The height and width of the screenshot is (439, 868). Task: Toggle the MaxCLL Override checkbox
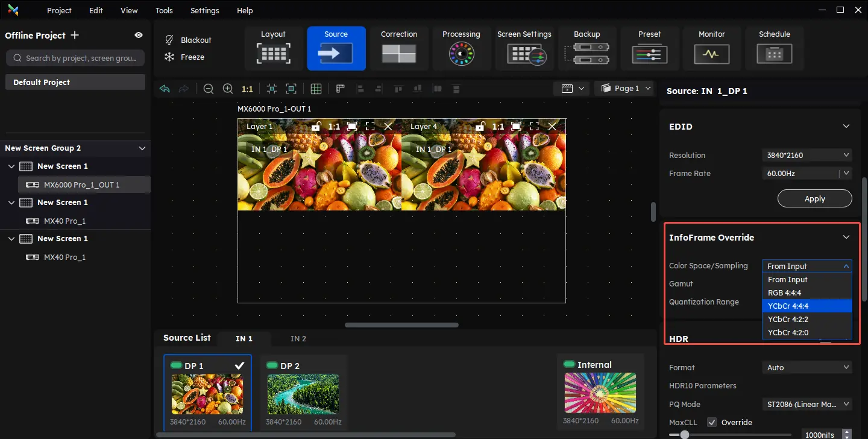click(x=712, y=422)
